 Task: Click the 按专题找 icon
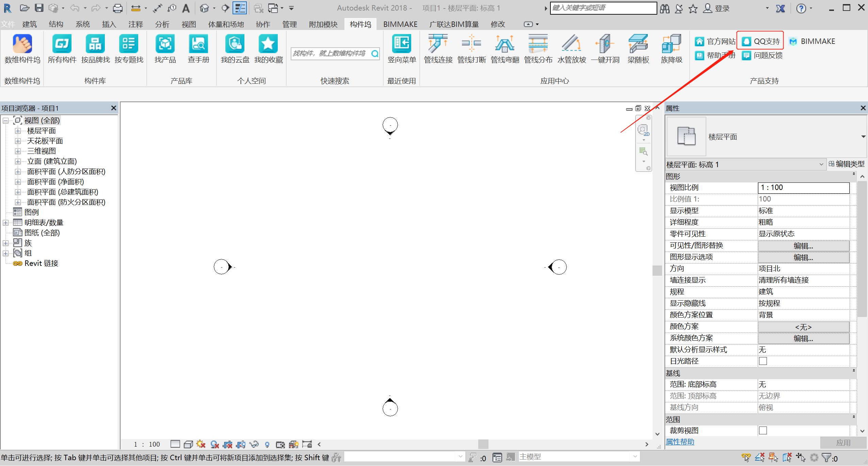129,44
